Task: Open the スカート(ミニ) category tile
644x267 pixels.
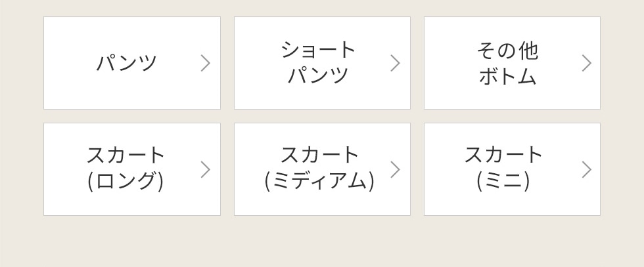Action: (512, 169)
